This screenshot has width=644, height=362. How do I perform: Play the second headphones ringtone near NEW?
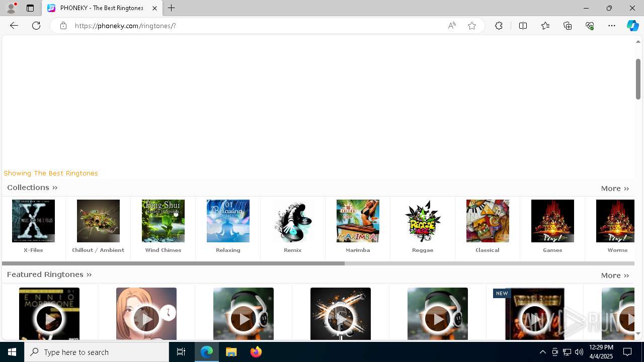point(438,319)
